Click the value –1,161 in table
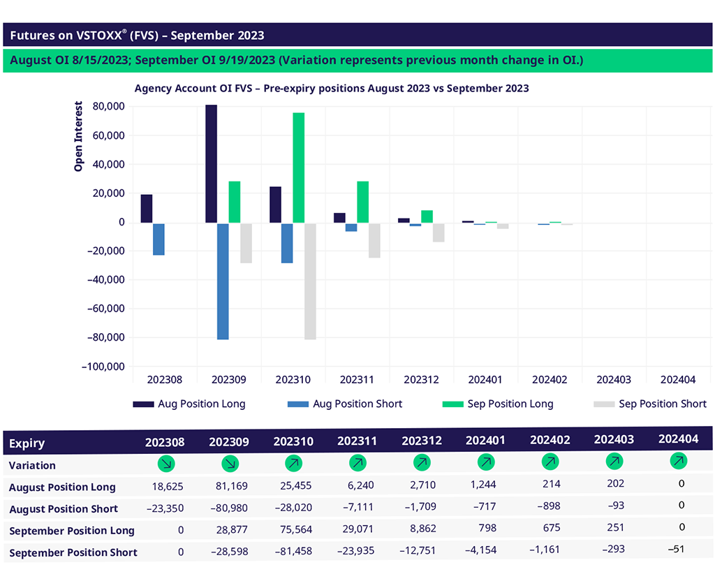This screenshot has width=715, height=588. pyautogui.click(x=545, y=550)
